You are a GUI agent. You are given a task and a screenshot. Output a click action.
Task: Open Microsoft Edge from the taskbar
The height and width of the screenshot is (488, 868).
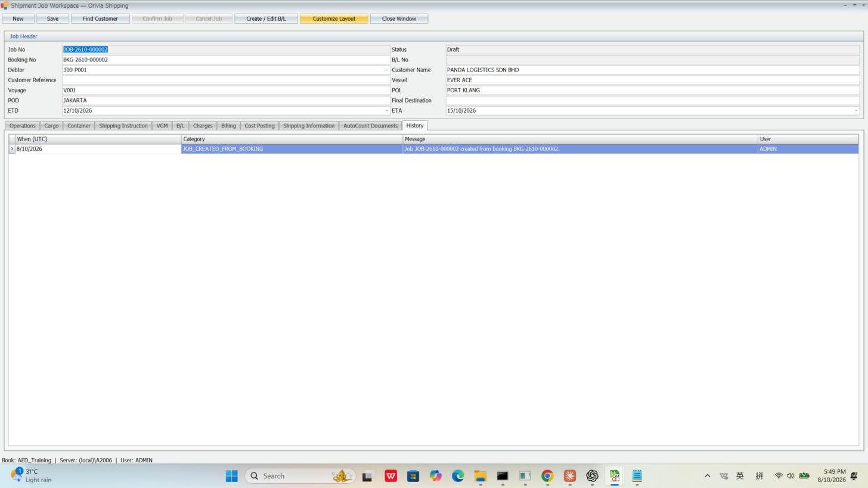pos(458,475)
